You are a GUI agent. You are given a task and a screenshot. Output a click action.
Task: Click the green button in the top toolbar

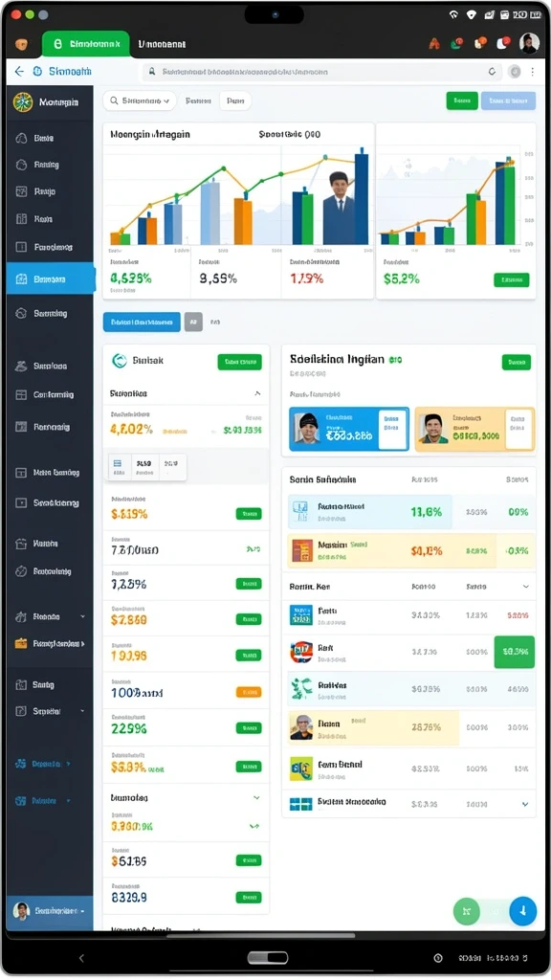click(462, 100)
